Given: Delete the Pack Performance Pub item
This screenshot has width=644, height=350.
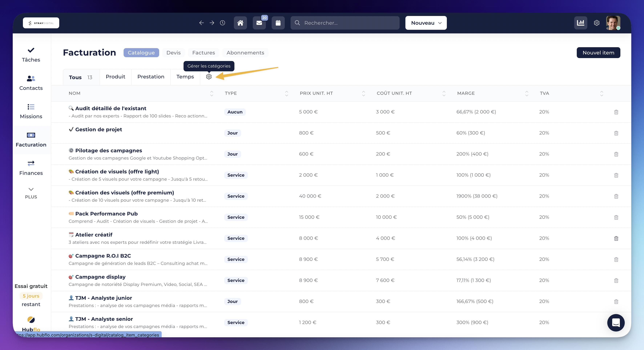Looking at the screenshot, I should (x=616, y=217).
